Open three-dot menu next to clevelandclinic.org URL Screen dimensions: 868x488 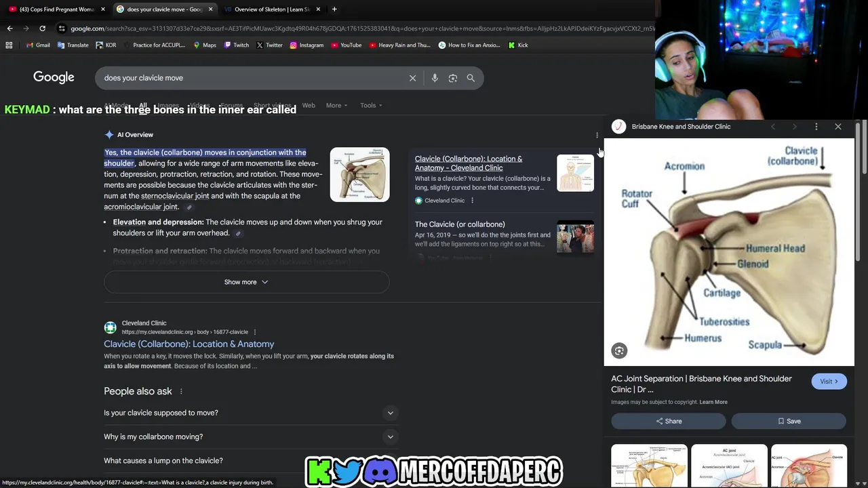point(255,332)
